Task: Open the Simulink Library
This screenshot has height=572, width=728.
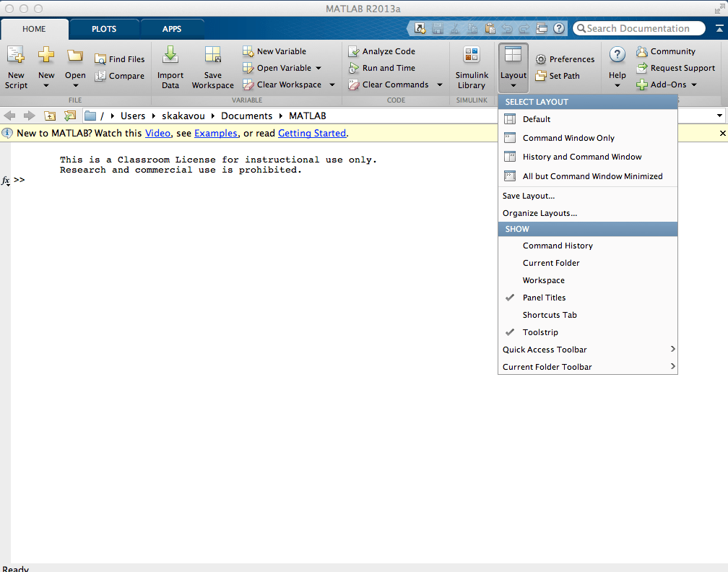Action: [x=472, y=66]
